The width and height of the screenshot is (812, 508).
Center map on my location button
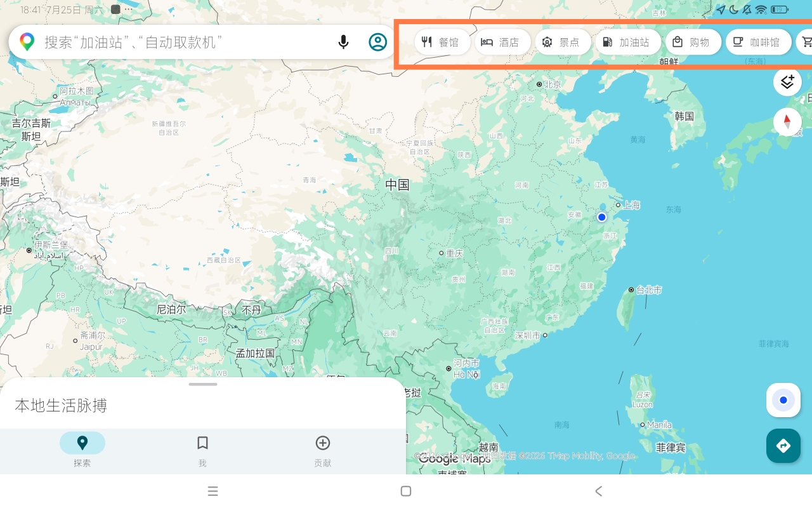[x=783, y=400]
